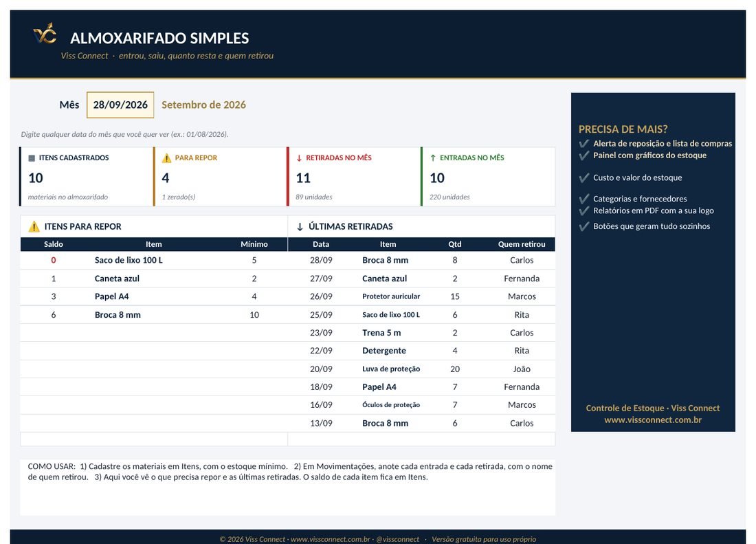756x544 pixels.
Task: Click the checkmark beside Painel com gráficos
Action: 584,155
